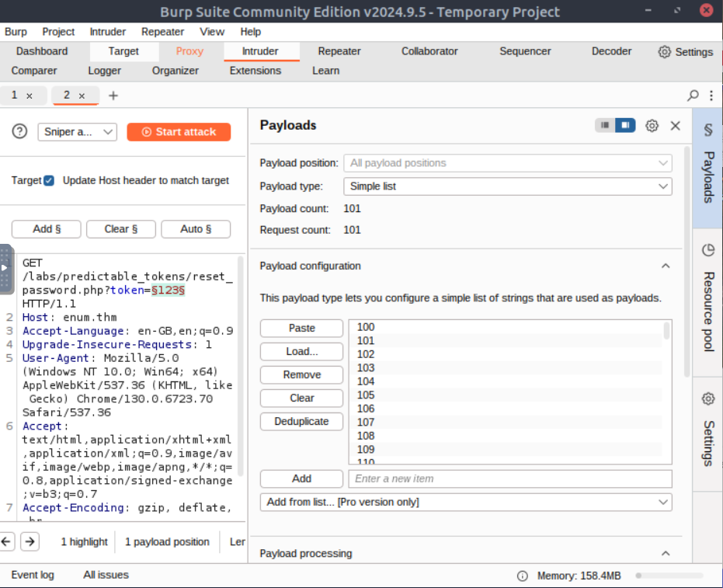723x588 pixels.
Task: Click the Load... button
Action: pos(301,351)
